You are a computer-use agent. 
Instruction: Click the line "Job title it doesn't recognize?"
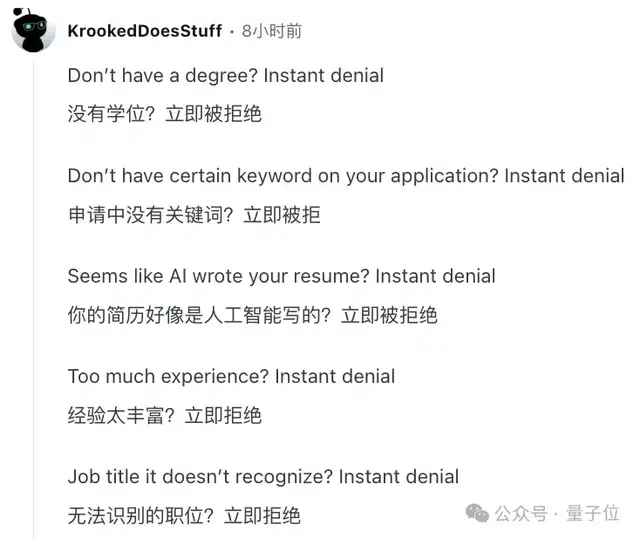click(263, 476)
